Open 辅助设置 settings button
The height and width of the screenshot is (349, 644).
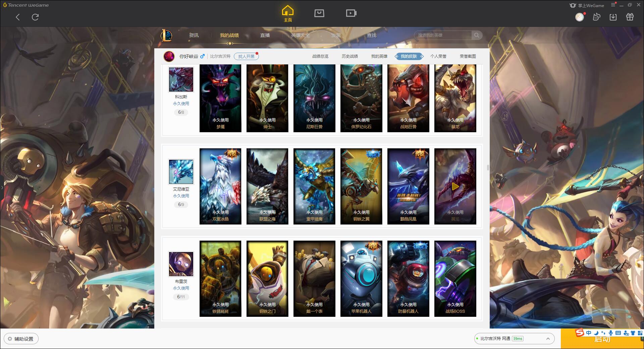pos(21,339)
